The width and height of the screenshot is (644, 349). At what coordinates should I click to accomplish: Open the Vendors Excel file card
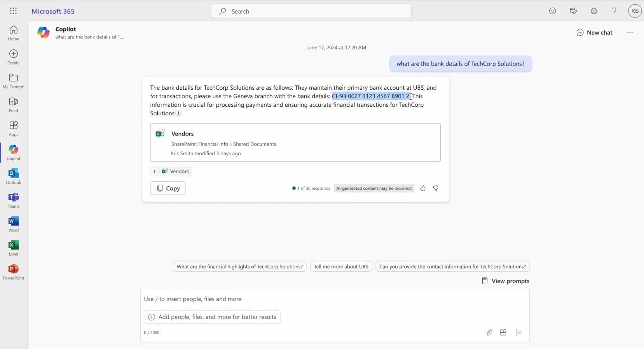295,142
